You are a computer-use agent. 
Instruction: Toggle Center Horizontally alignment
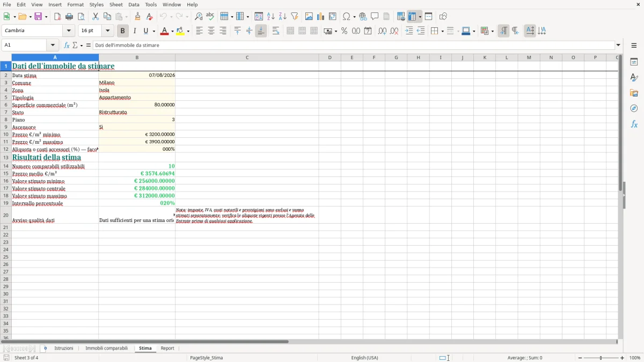pos(211,31)
